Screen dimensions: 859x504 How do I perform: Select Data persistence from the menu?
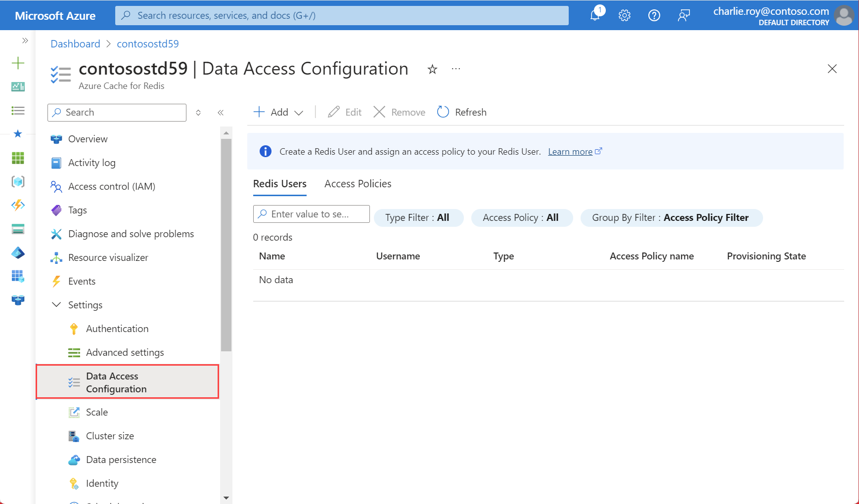[121, 459]
